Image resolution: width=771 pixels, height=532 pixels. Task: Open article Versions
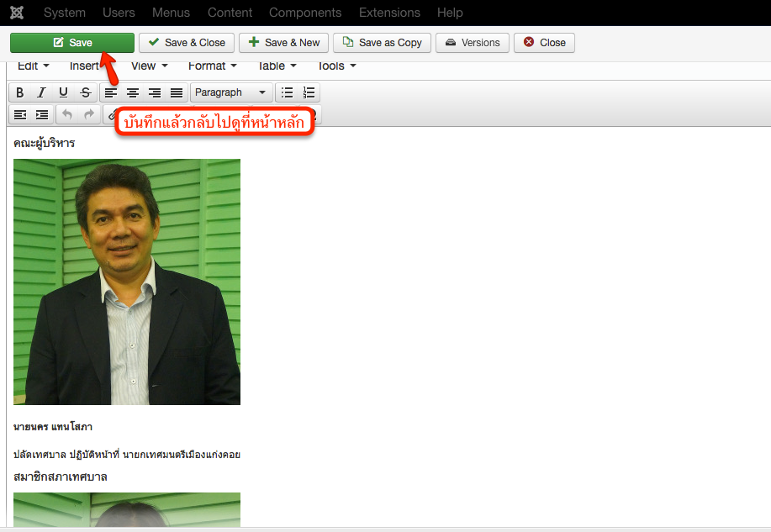472,43
